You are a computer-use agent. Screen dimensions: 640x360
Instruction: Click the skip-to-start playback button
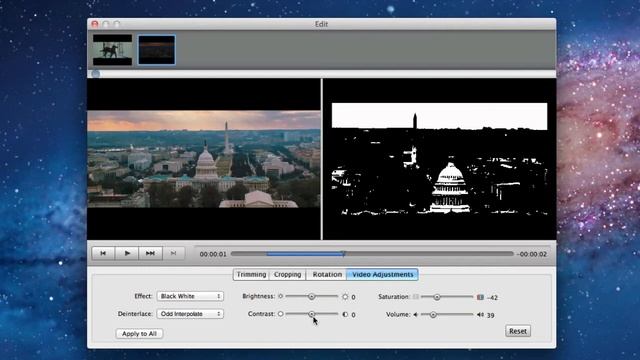tap(103, 253)
